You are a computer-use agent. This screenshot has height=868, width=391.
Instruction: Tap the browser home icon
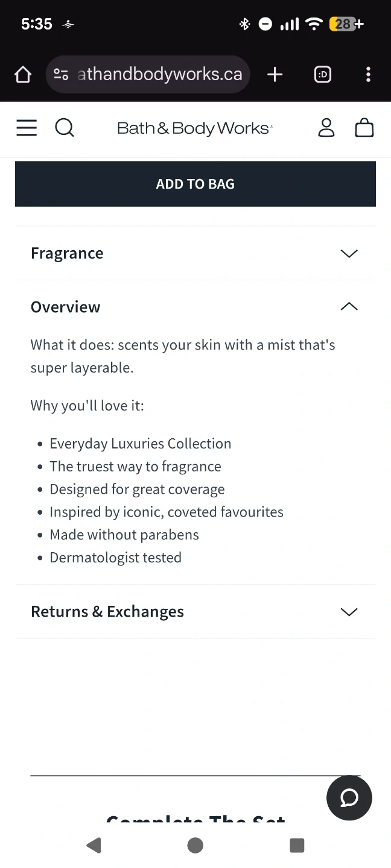pos(23,75)
